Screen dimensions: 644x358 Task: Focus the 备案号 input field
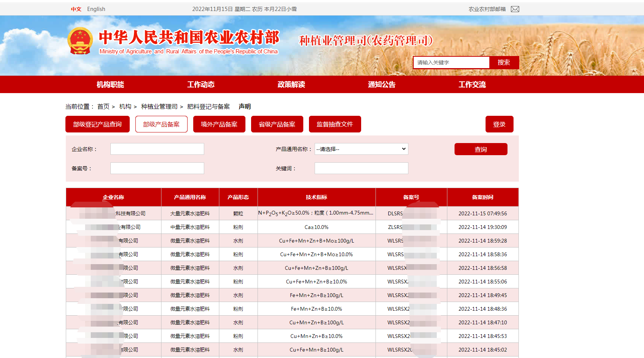(x=157, y=168)
